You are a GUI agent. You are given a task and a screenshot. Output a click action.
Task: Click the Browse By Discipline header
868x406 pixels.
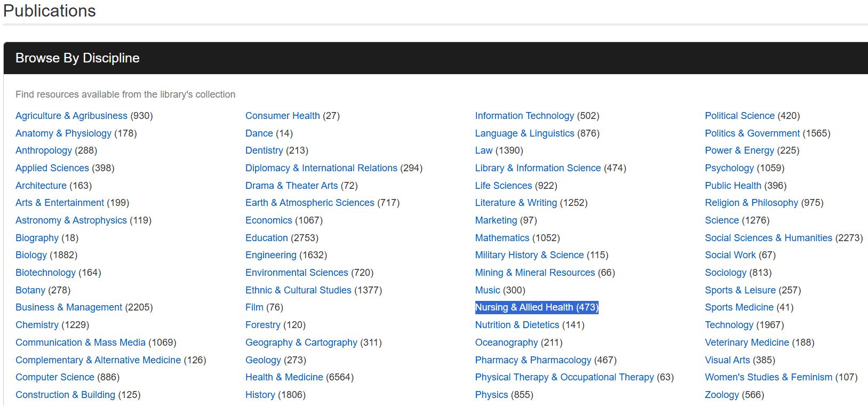coord(77,58)
